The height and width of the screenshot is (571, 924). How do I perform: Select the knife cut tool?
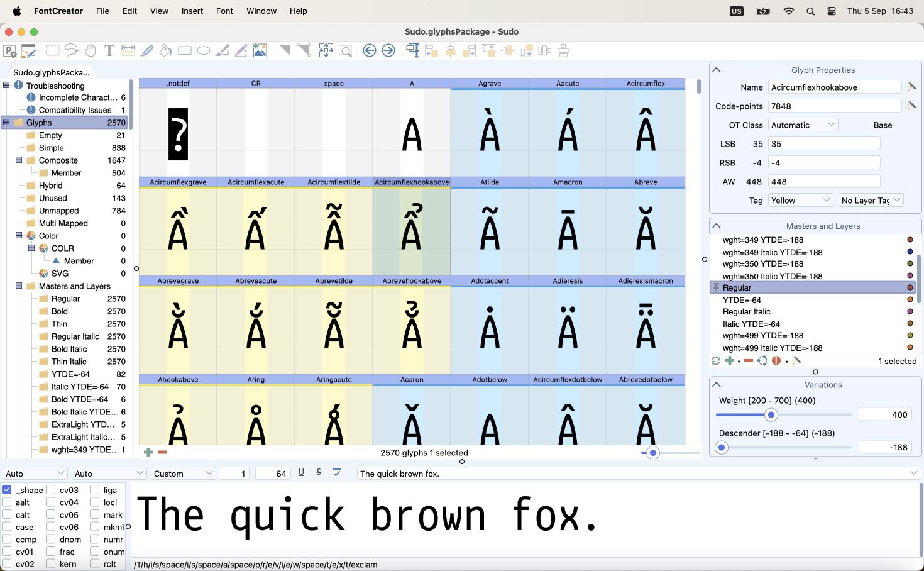[x=147, y=51]
